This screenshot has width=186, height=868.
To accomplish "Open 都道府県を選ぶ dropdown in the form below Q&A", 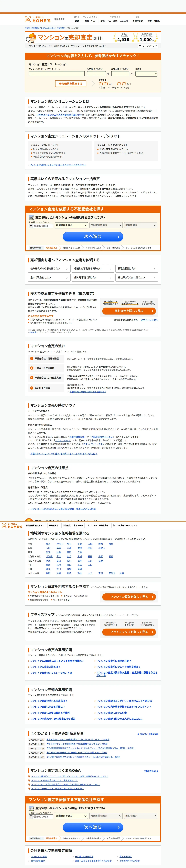I will point(71,816).
